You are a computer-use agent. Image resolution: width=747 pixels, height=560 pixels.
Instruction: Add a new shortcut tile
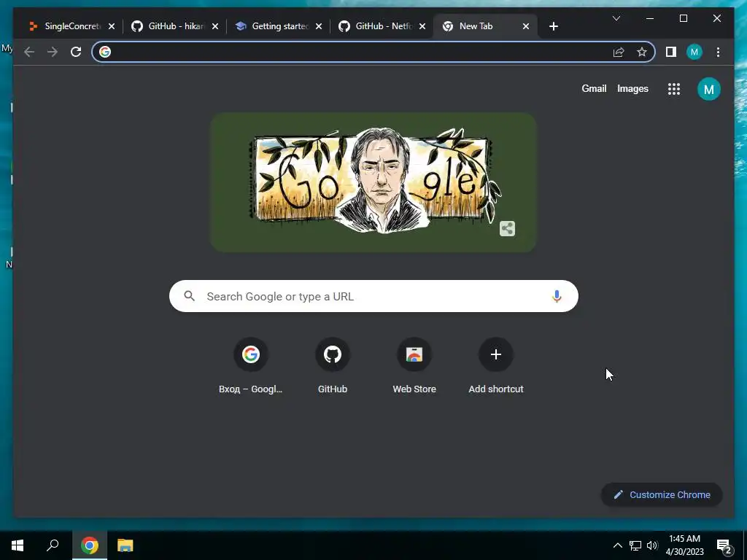[x=496, y=366]
